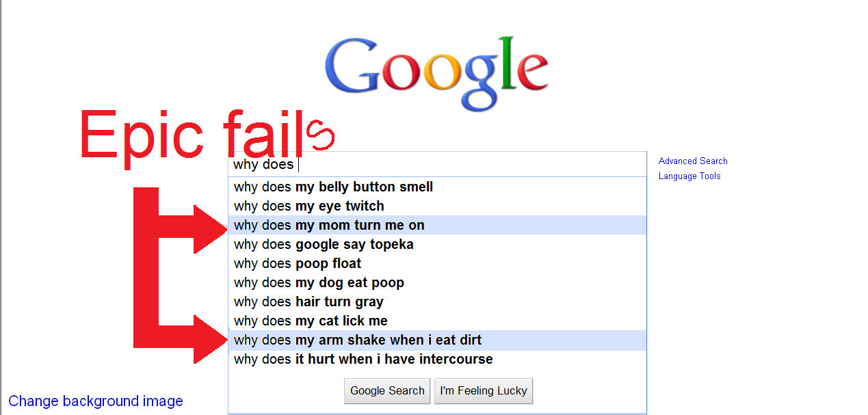The image size is (868, 415).
Task: Click the I'm Feeling Lucky button
Action: pyautogui.click(x=484, y=391)
